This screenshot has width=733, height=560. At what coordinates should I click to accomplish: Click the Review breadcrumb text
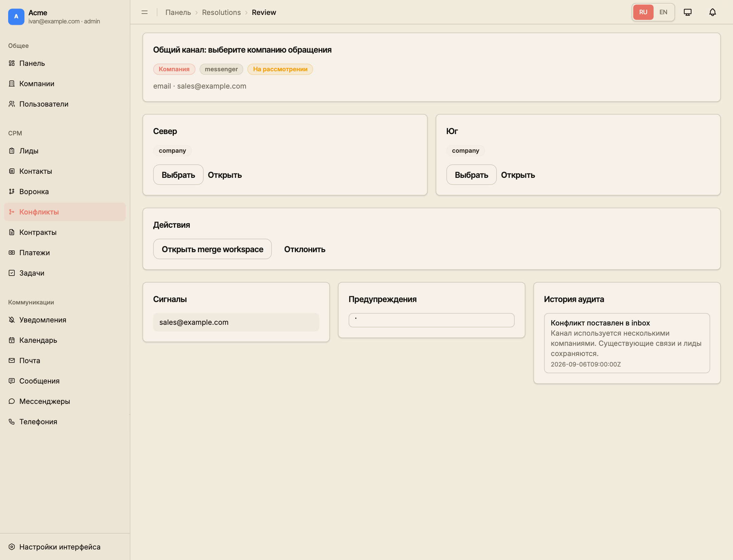[264, 12]
